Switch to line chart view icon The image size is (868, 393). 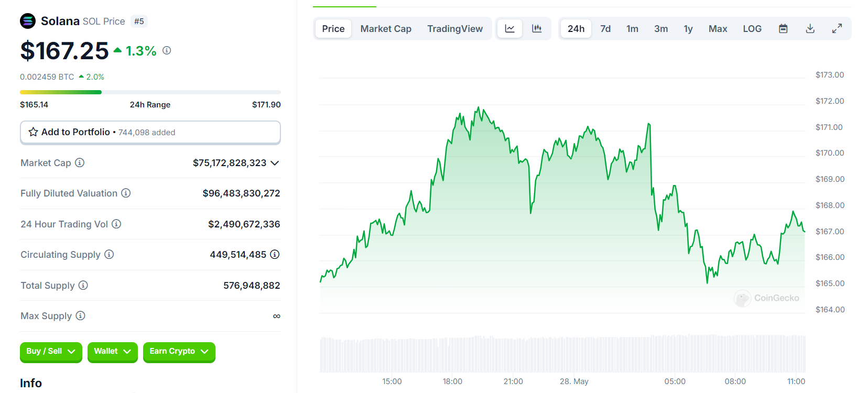pyautogui.click(x=510, y=29)
